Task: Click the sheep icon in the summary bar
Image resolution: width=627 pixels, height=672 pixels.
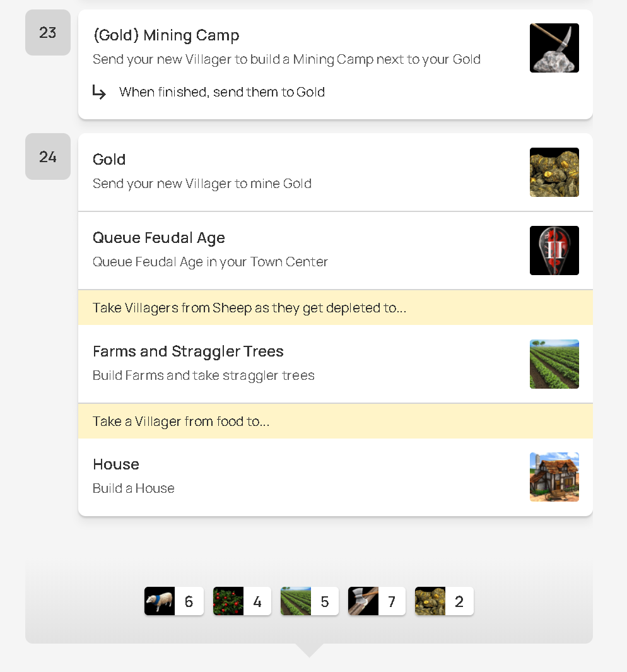Action: click(x=160, y=601)
